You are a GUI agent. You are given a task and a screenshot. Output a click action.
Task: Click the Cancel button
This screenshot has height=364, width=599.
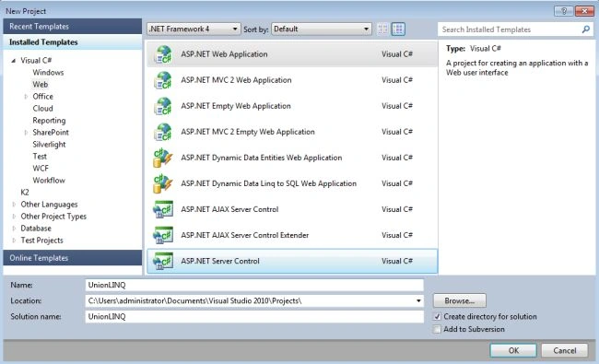[564, 350]
